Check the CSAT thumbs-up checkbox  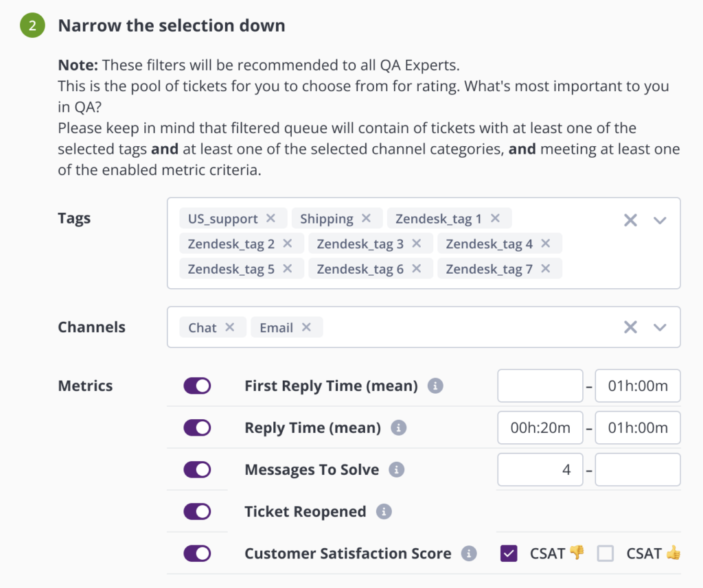(x=606, y=554)
